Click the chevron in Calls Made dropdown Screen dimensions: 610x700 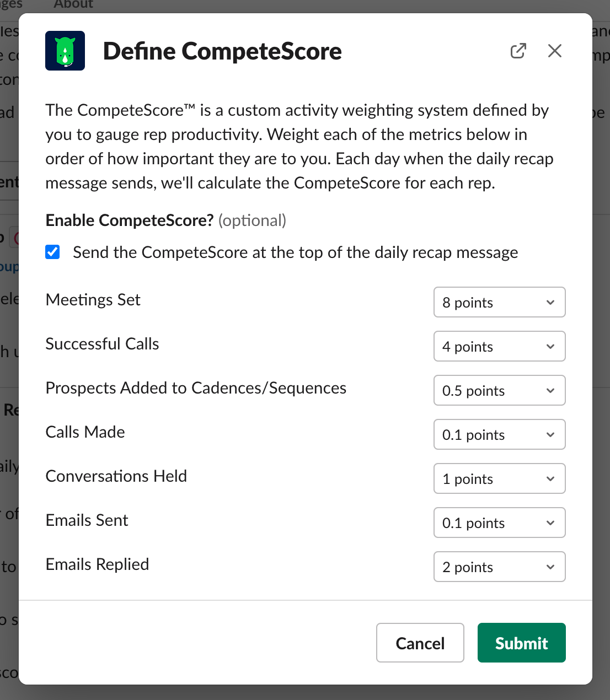click(550, 434)
